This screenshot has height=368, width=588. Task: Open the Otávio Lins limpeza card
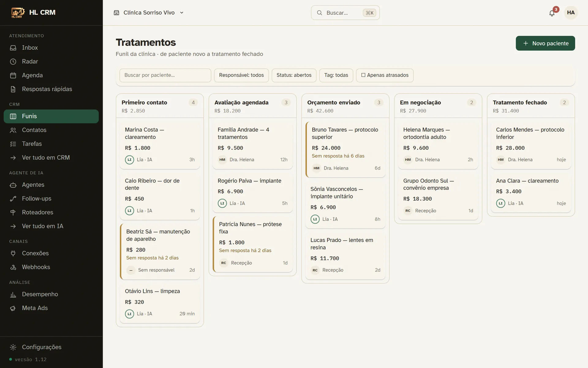pyautogui.click(x=160, y=303)
